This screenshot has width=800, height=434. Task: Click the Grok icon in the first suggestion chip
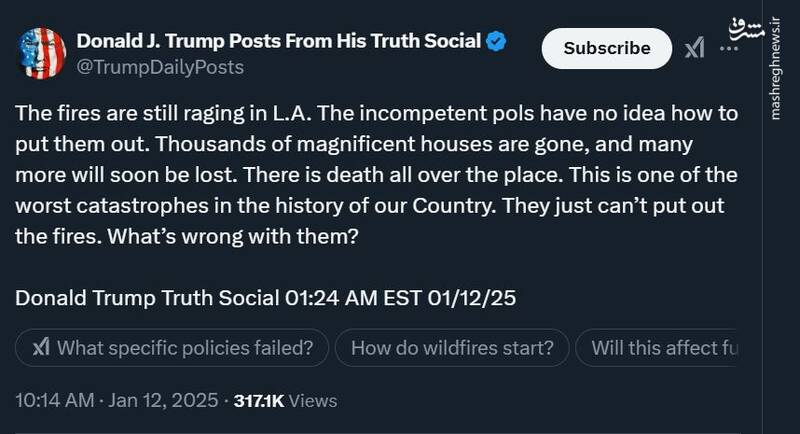[41, 348]
